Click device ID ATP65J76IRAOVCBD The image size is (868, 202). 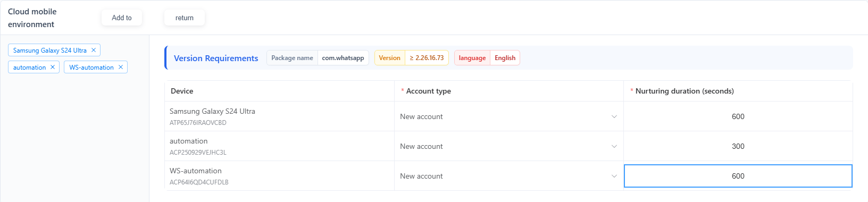[198, 123]
